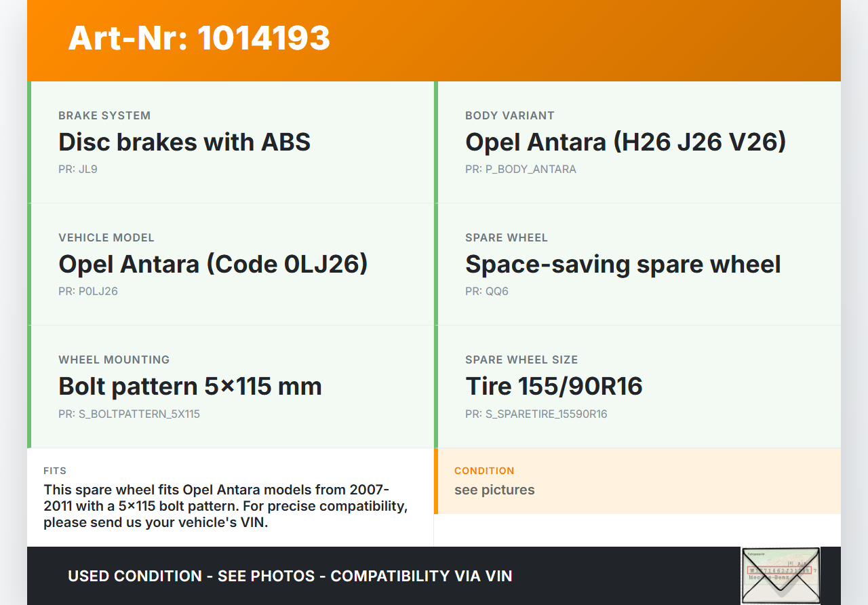Click the PR: QQ6 code
The width and height of the screenshot is (868, 605).
click(486, 292)
